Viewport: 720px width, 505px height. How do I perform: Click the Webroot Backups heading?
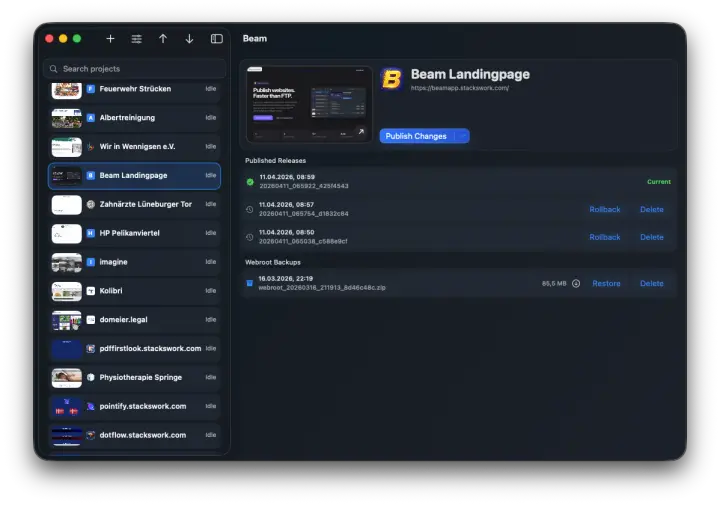coord(273,263)
